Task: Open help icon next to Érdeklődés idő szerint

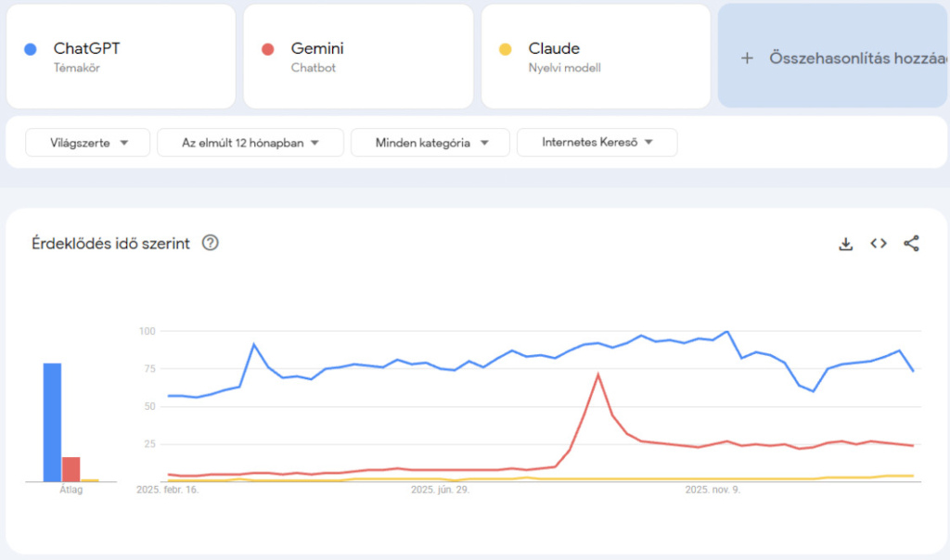Action: click(x=211, y=244)
